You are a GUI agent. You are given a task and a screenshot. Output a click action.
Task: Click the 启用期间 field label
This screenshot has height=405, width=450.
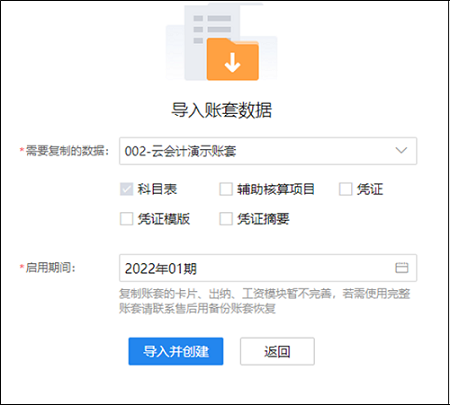50,267
